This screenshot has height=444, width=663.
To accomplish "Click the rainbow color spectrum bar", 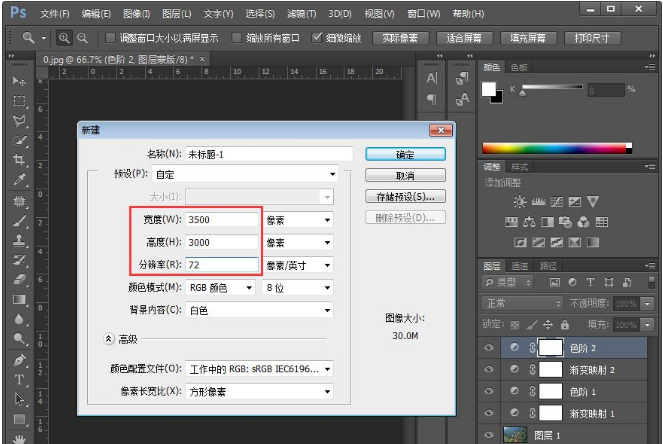I will [557, 148].
